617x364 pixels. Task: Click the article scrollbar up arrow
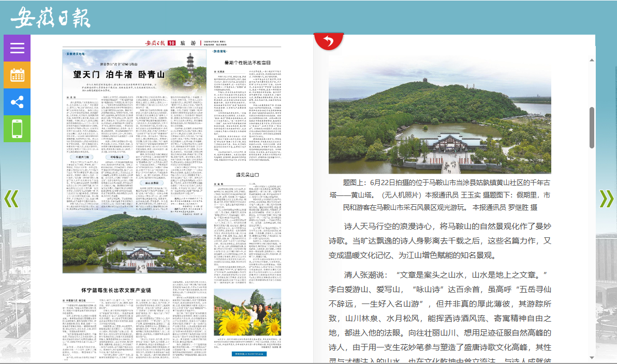(592, 60)
